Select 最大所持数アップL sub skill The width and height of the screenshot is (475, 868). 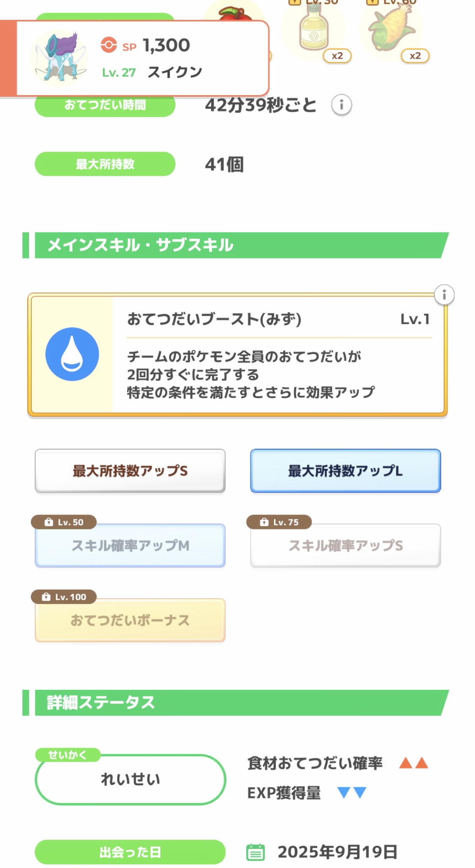click(x=345, y=471)
